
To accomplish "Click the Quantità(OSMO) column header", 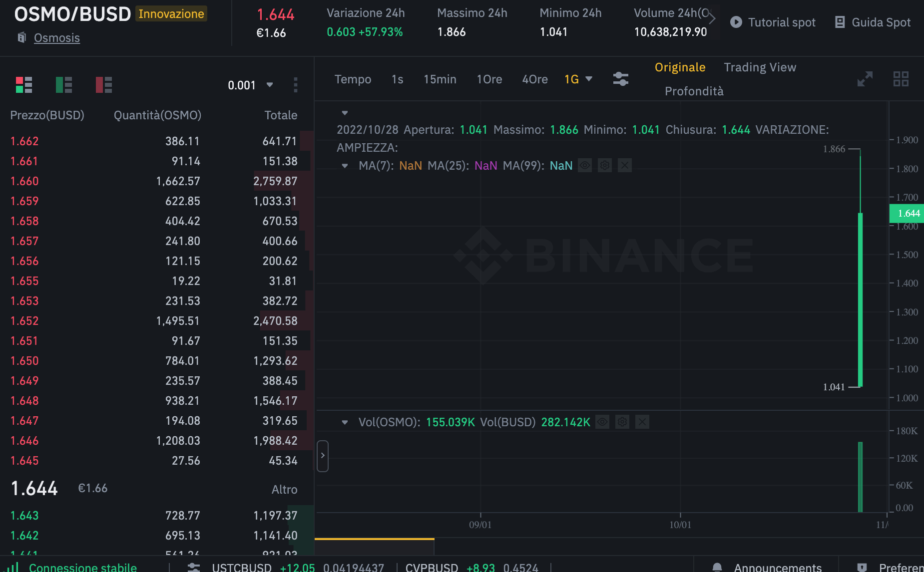I will [x=157, y=115].
